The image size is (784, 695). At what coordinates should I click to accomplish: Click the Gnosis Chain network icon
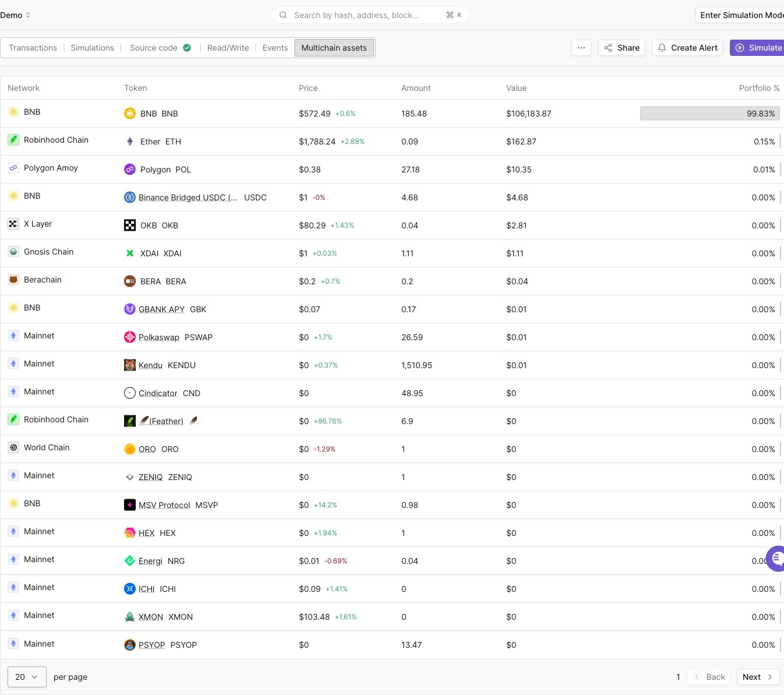(x=13, y=252)
